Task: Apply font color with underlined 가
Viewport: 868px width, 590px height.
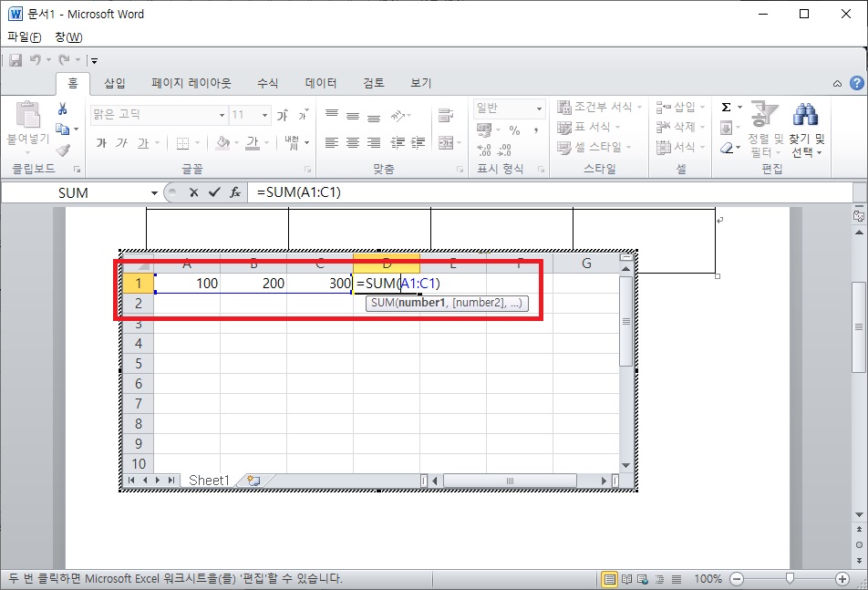Action: 253,143
